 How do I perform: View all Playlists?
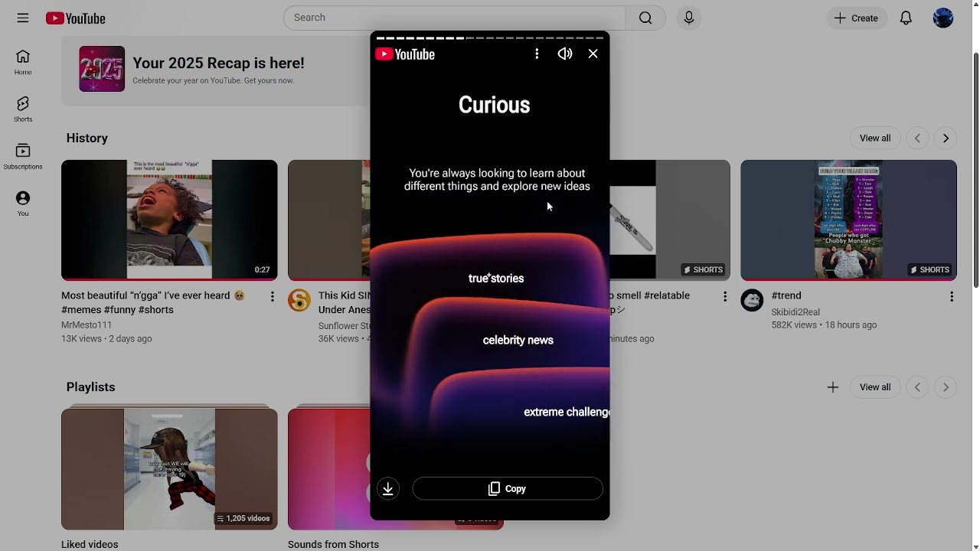click(875, 386)
